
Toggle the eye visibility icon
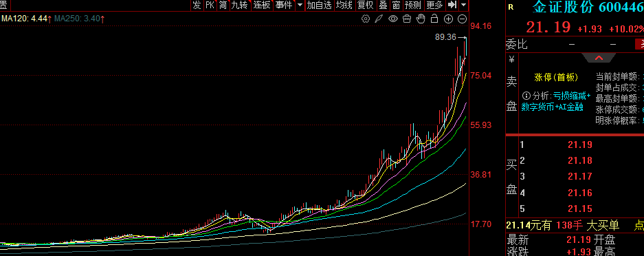[x=393, y=19]
